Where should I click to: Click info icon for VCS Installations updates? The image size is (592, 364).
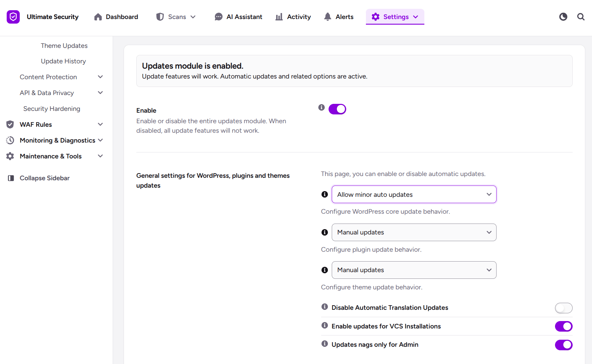[325, 325]
